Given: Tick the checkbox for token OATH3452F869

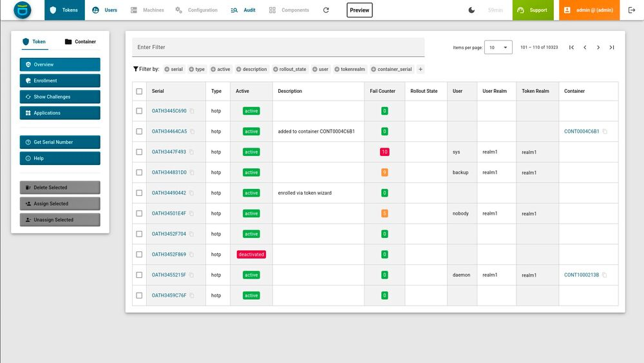Looking at the screenshot, I should pos(139,255).
